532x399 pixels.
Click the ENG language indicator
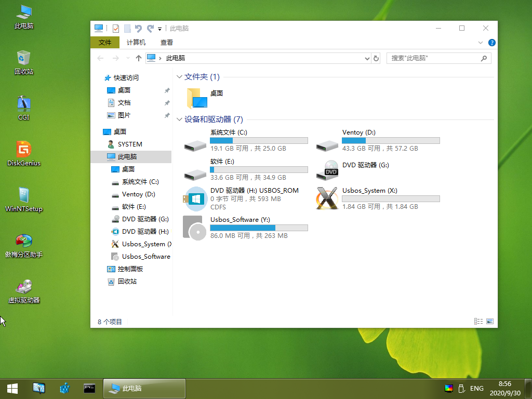(x=476, y=388)
